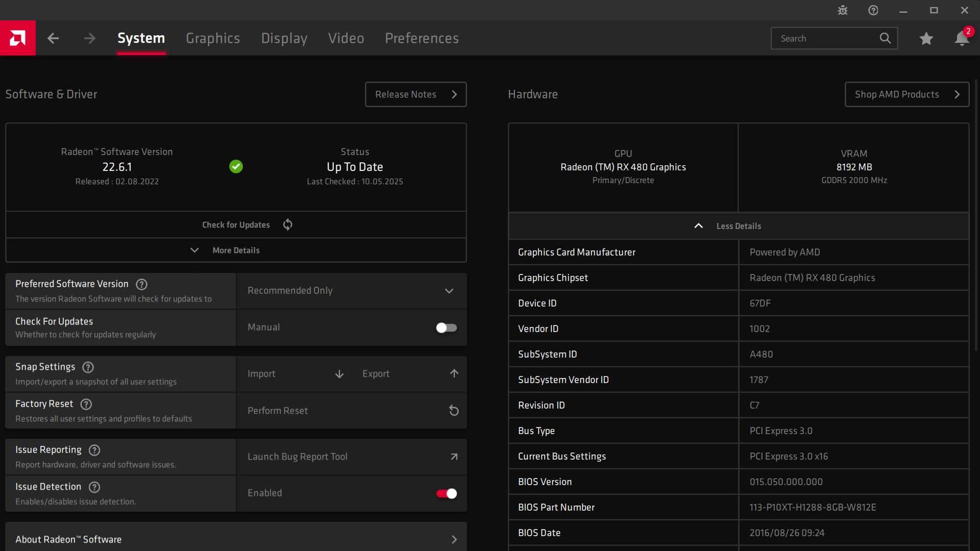Click the Revision ID value C7
The width and height of the screenshot is (980, 551).
(754, 406)
